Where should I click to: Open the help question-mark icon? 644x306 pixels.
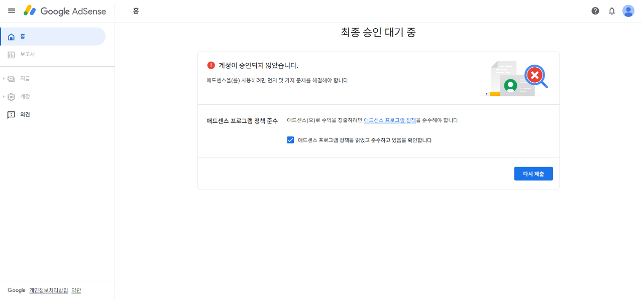(x=595, y=11)
